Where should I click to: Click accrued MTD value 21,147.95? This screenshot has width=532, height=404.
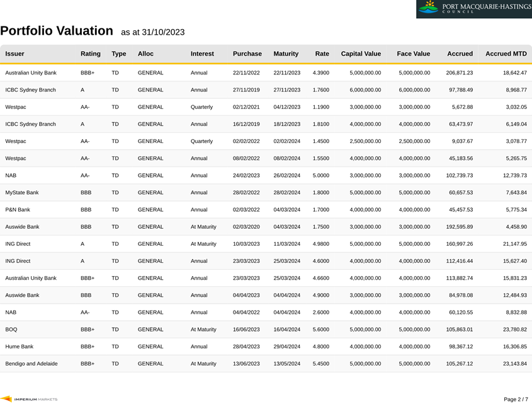[515, 244]
